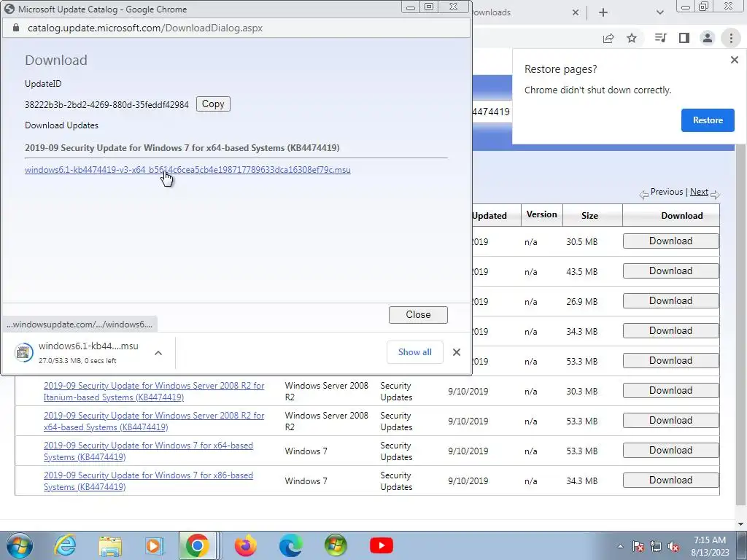Download the Windows 7 x86-based 34.3 MB update

pyautogui.click(x=671, y=480)
